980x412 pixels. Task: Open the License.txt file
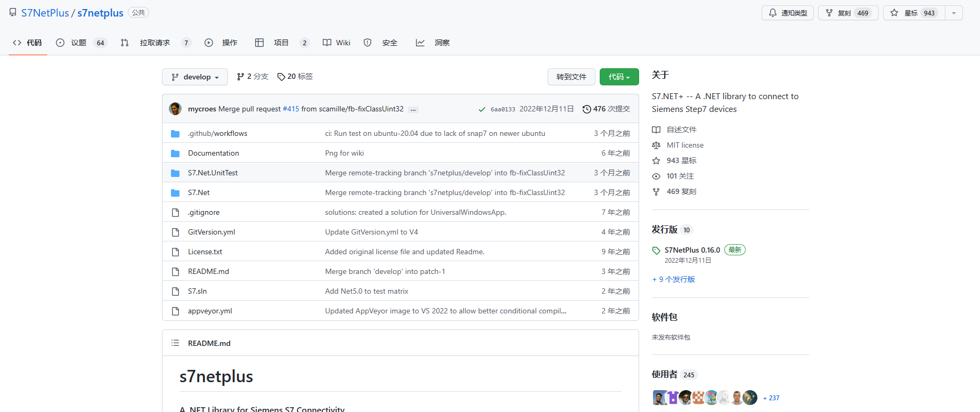point(205,252)
